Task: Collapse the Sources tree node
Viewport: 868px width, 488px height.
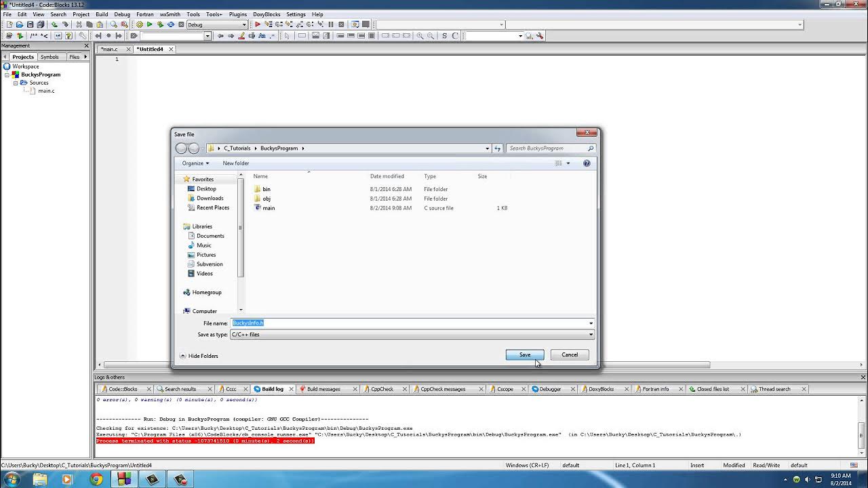Action: (x=15, y=83)
